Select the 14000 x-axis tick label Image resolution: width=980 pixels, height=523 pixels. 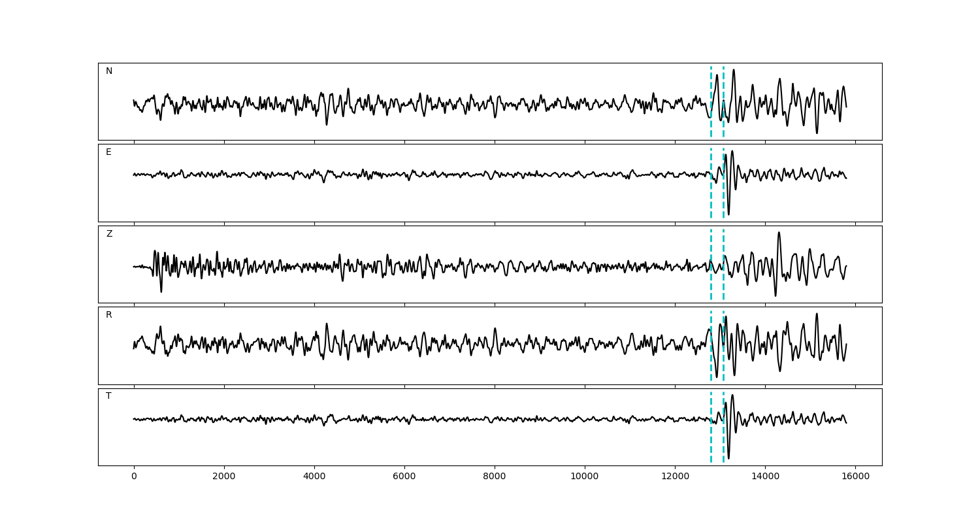tap(765, 477)
